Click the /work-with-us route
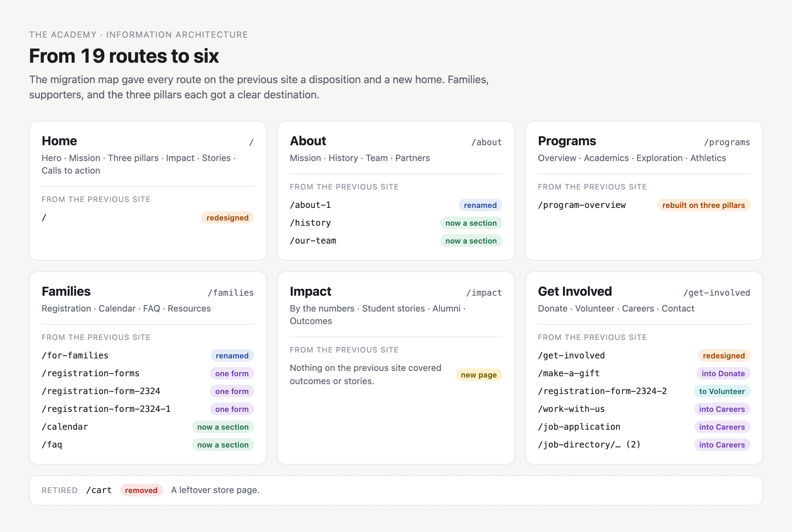Image resolution: width=792 pixels, height=532 pixels. pyautogui.click(x=571, y=409)
